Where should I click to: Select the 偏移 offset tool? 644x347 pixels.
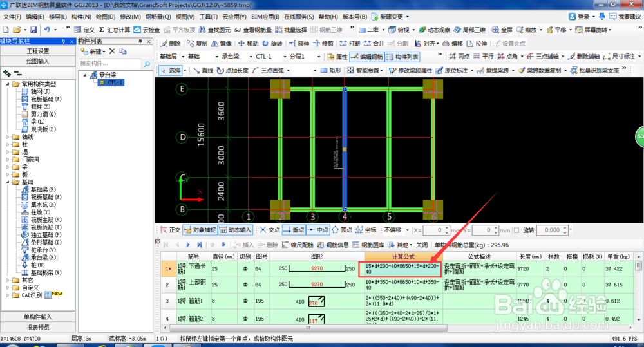[x=453, y=44]
